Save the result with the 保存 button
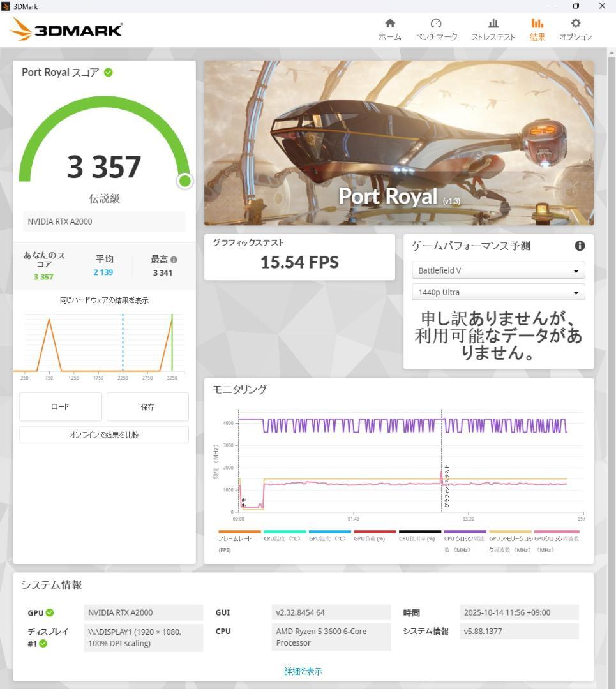This screenshot has height=689, width=616. click(147, 406)
